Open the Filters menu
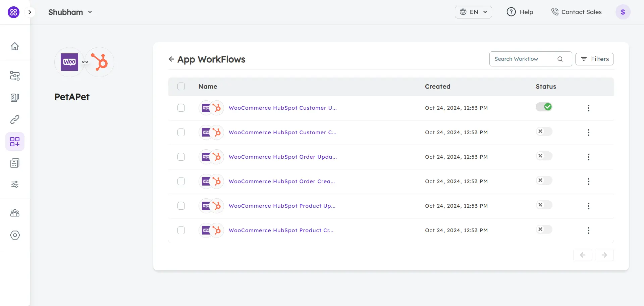Viewport: 644px width, 306px height. tap(595, 59)
